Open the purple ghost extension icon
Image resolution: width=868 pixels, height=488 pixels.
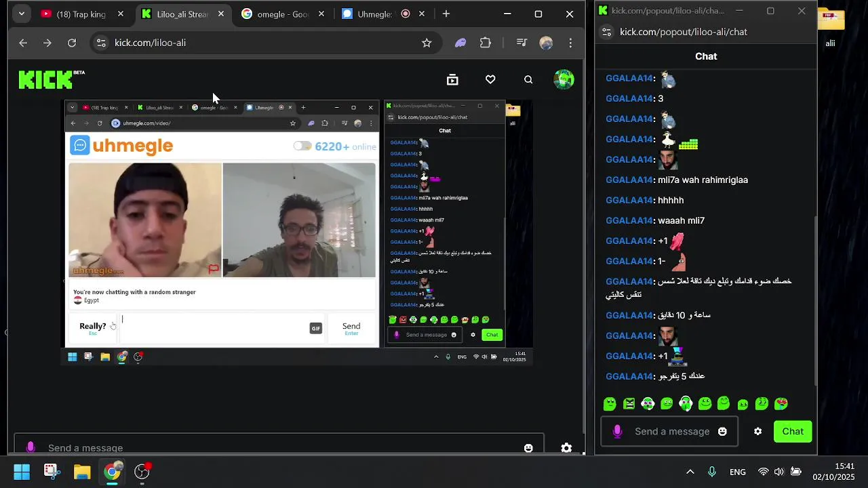coord(460,43)
